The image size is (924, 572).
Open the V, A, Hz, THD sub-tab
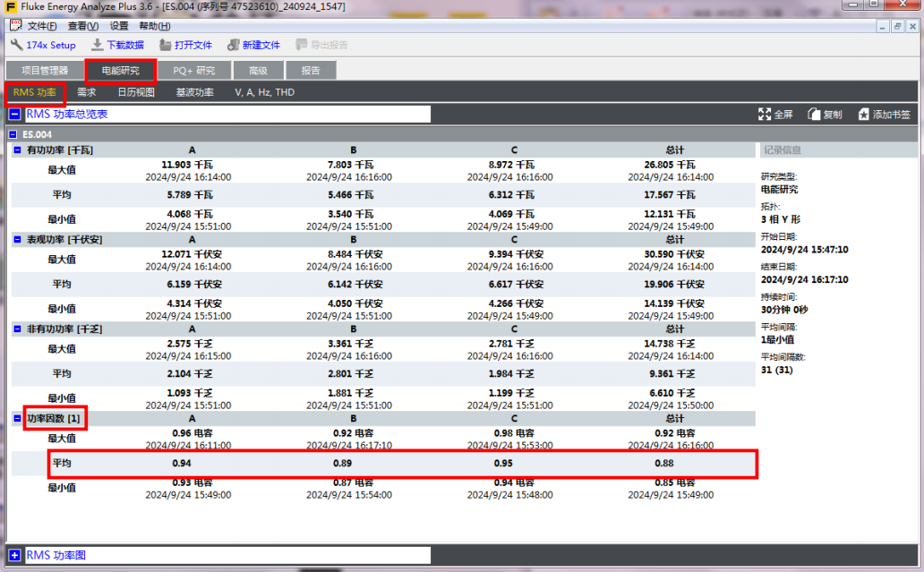[264, 92]
